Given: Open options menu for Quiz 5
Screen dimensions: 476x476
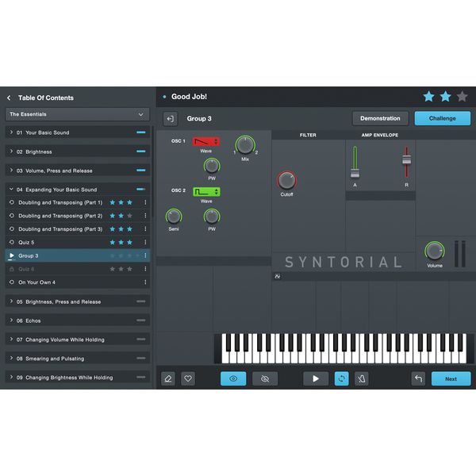Looking at the screenshot, I should pos(145,242).
